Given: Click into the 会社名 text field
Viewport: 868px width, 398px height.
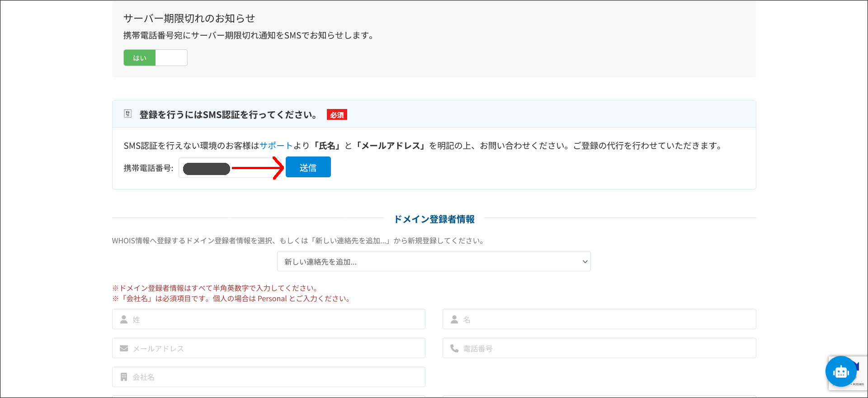Looking at the screenshot, I should (x=276, y=377).
